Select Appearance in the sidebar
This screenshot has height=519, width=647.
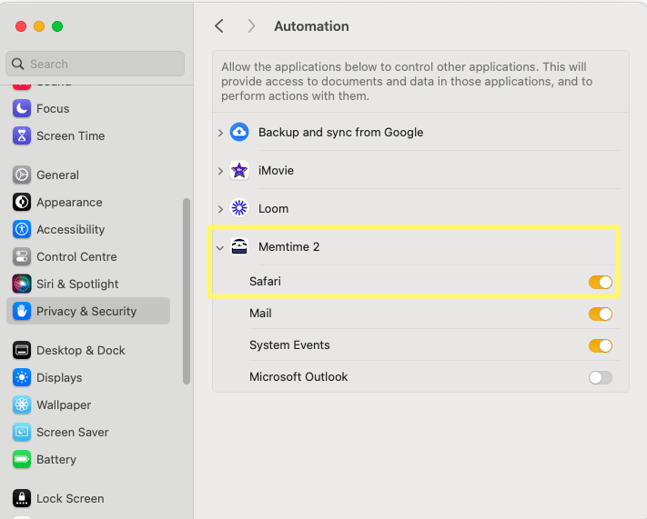(88, 202)
